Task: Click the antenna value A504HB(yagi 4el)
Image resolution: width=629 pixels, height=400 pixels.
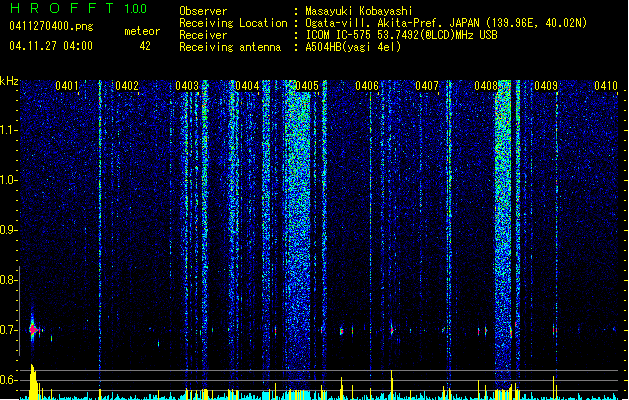Action: click(x=353, y=47)
